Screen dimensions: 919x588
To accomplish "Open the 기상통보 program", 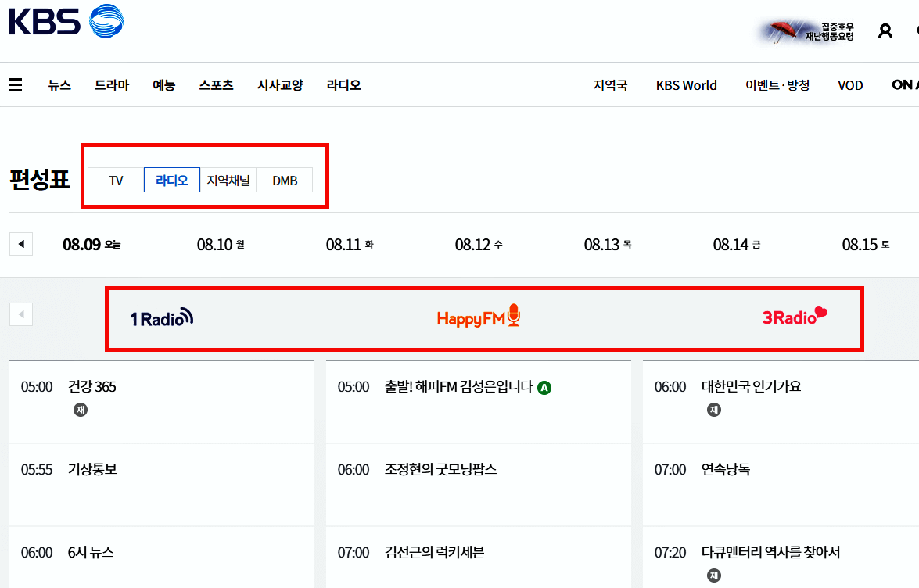I will [92, 470].
